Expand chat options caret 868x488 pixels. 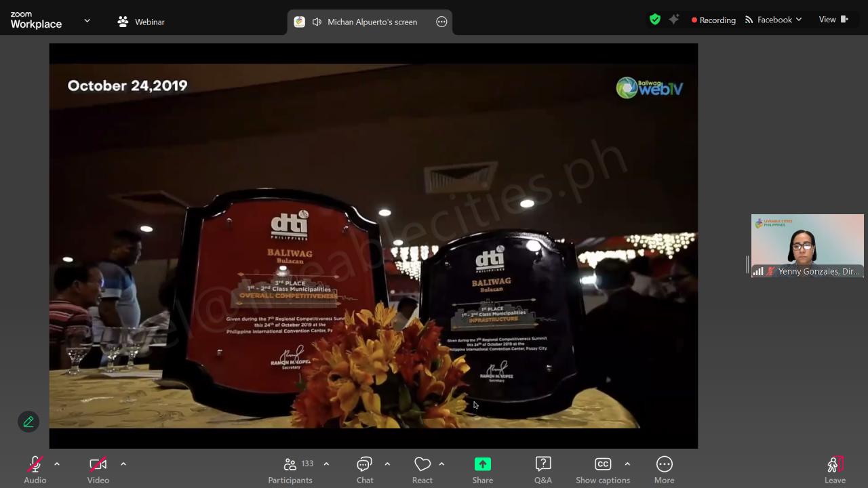387,464
